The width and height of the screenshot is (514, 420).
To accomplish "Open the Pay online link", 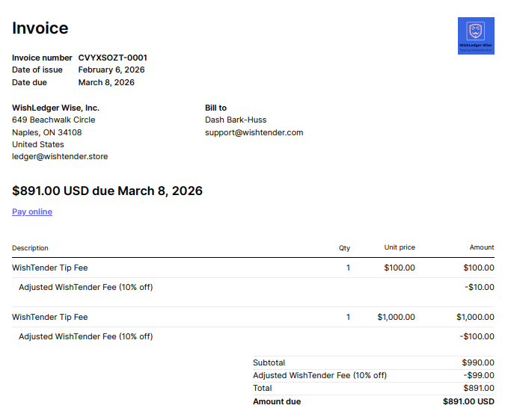I will 32,211.
